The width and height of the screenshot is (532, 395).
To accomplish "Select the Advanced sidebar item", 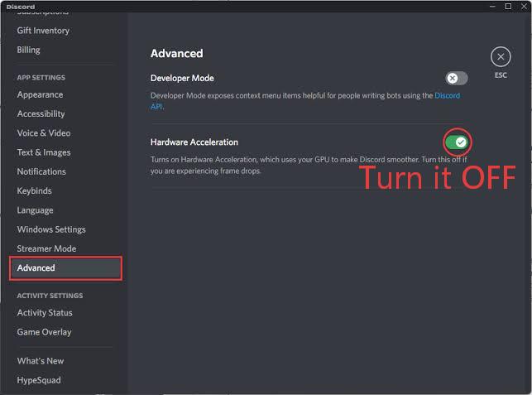I will pyautogui.click(x=65, y=268).
